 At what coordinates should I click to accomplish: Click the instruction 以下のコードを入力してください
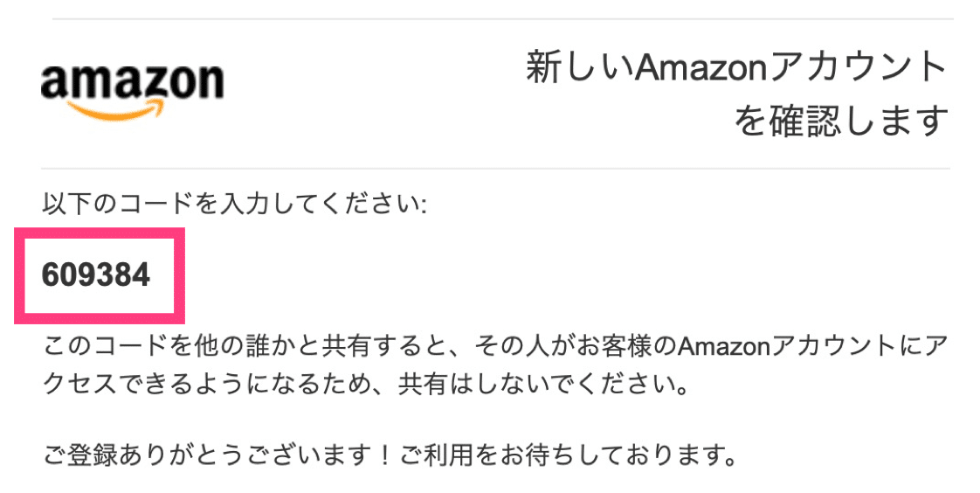(231, 204)
